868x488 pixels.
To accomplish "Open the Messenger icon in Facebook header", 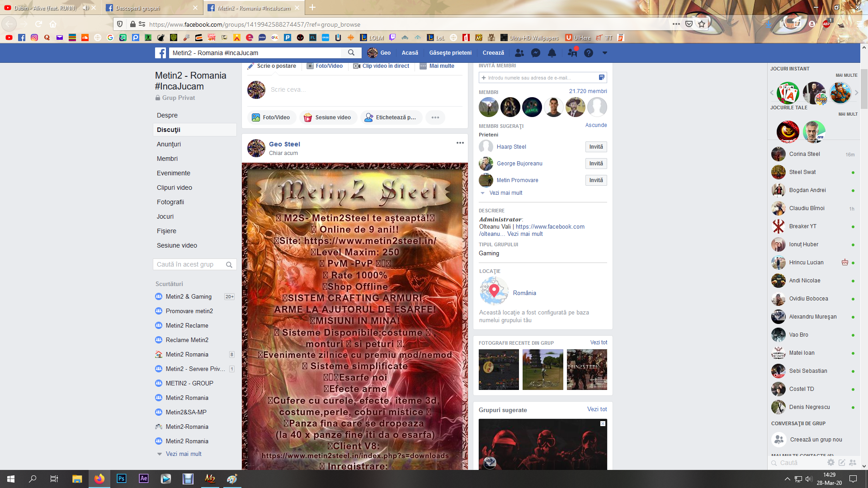I will coord(536,53).
